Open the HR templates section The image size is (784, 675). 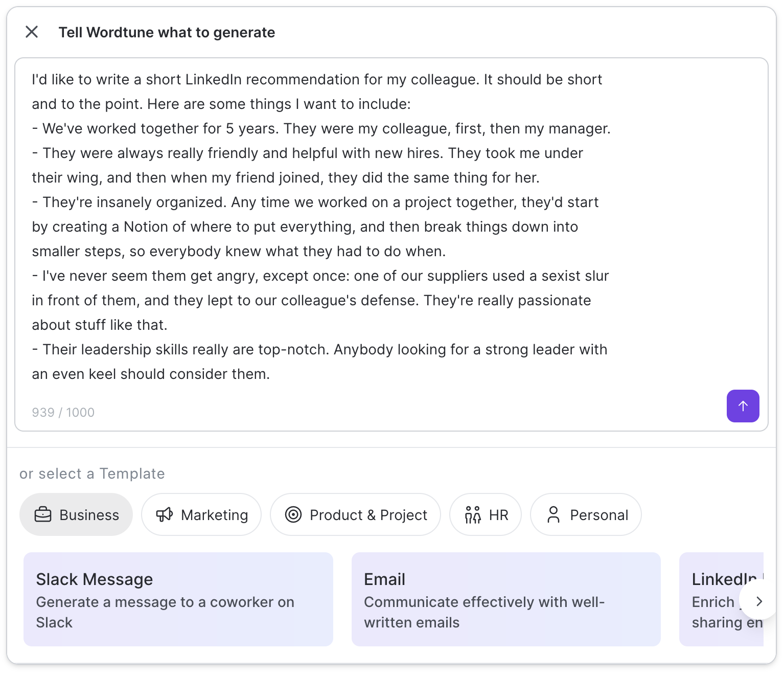485,514
